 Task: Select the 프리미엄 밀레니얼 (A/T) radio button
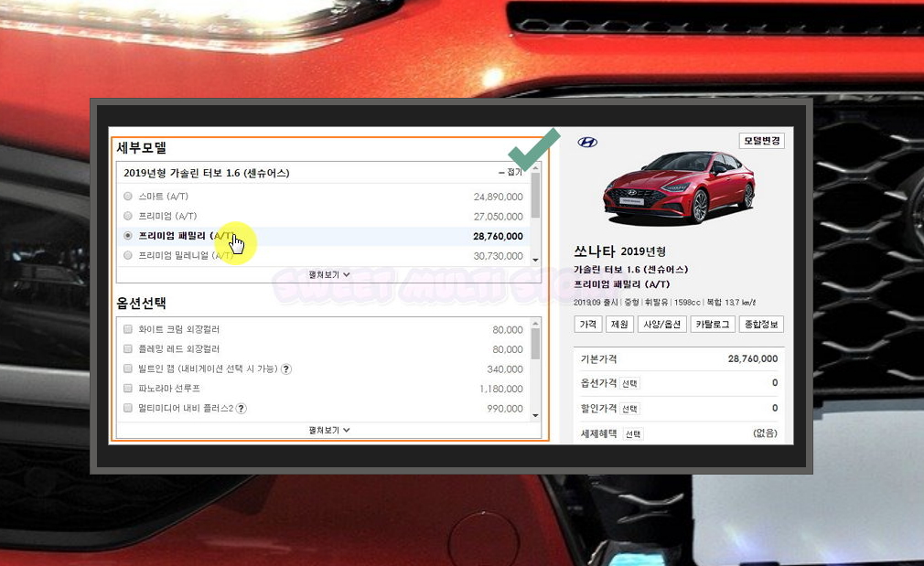pyautogui.click(x=128, y=256)
